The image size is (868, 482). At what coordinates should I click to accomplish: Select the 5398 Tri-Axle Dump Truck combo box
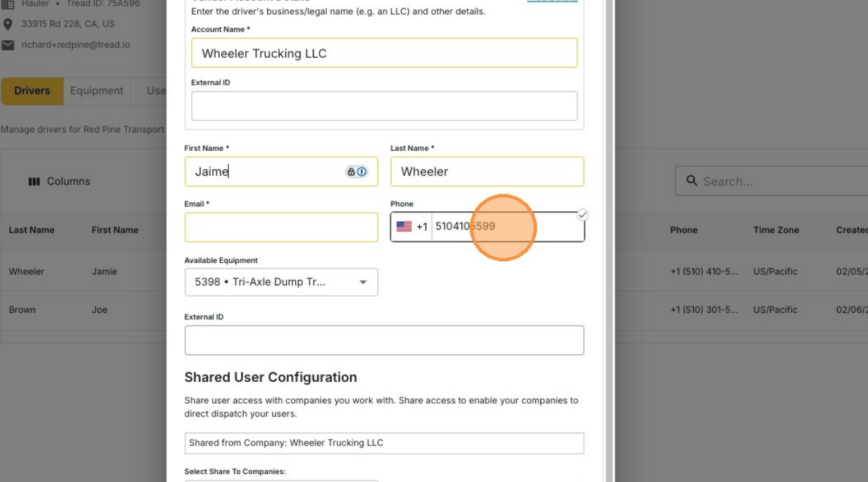[281, 282]
